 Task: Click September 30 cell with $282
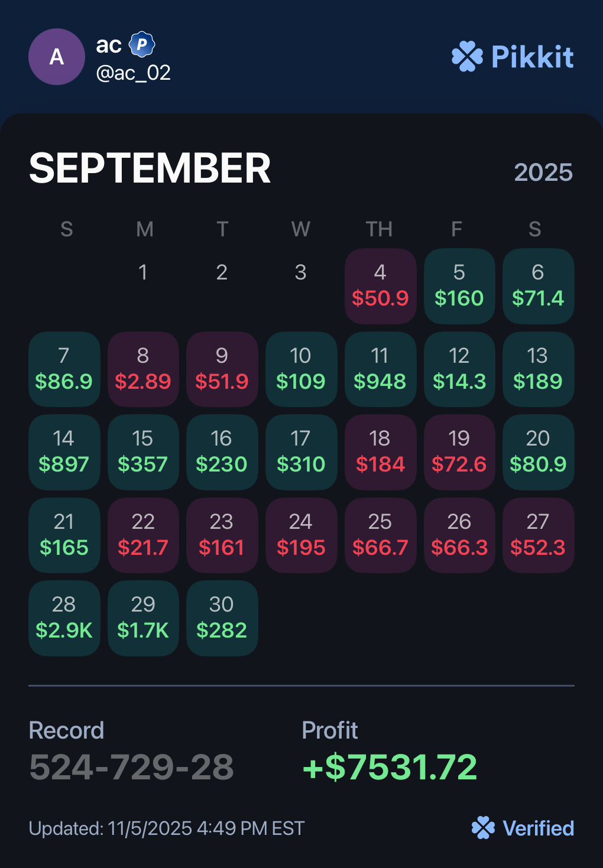[x=222, y=618]
